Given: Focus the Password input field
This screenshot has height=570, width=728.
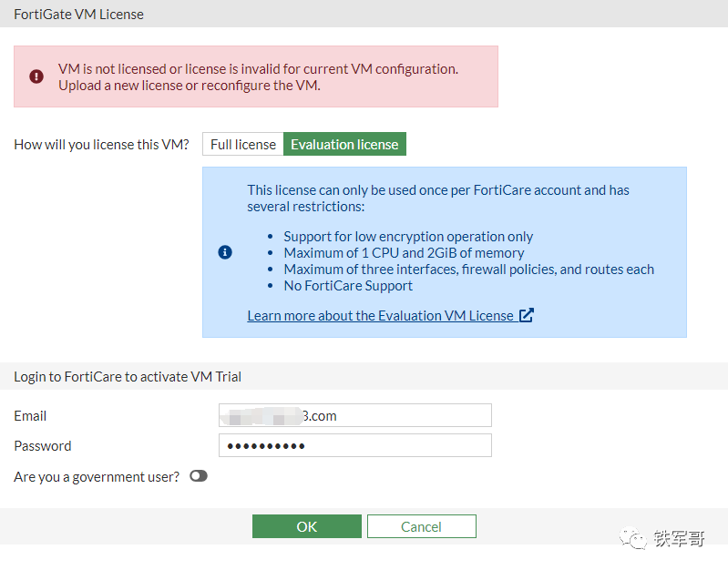Looking at the screenshot, I should 355,445.
